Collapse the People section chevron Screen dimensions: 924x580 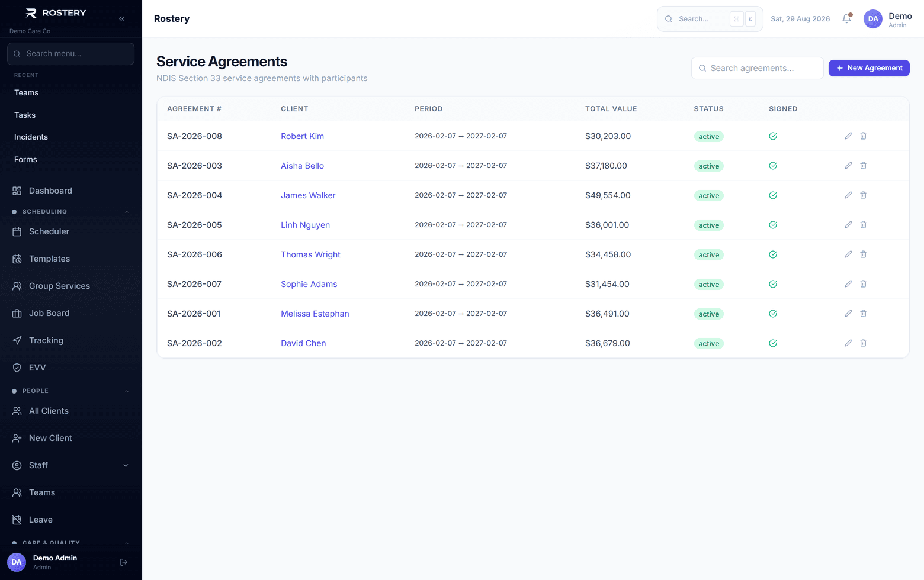(126, 391)
